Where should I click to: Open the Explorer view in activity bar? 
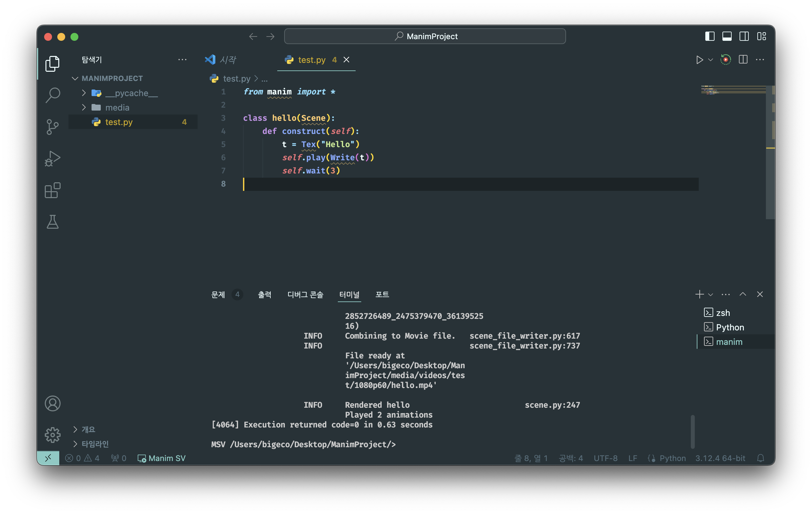pyautogui.click(x=53, y=64)
